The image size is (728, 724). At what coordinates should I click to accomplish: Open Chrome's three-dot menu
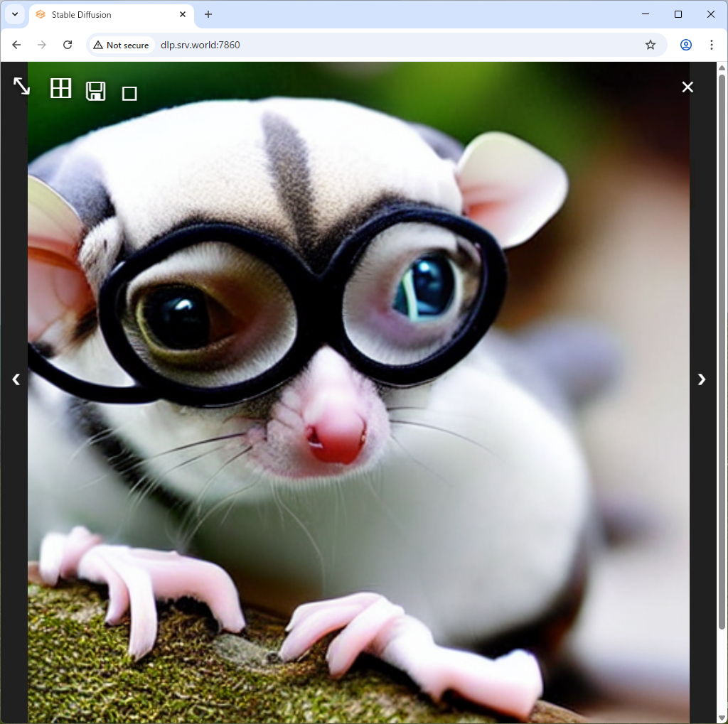pyautogui.click(x=712, y=45)
